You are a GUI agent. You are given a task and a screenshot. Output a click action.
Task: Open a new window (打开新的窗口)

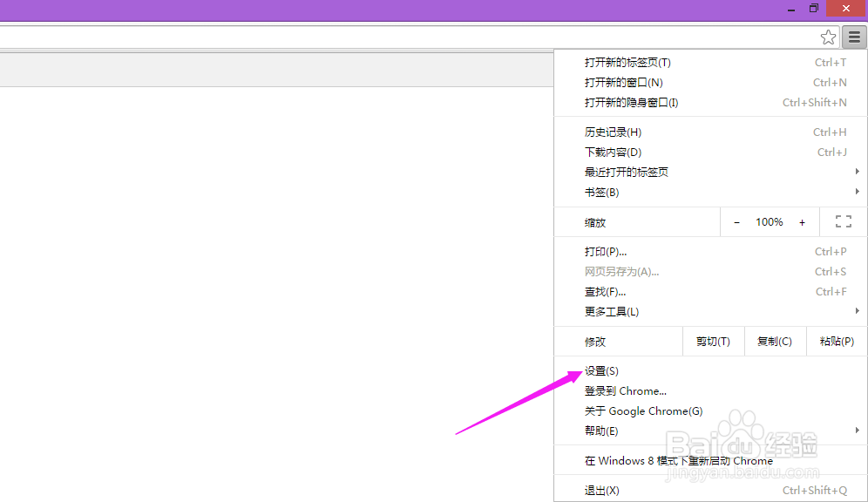(x=710, y=83)
